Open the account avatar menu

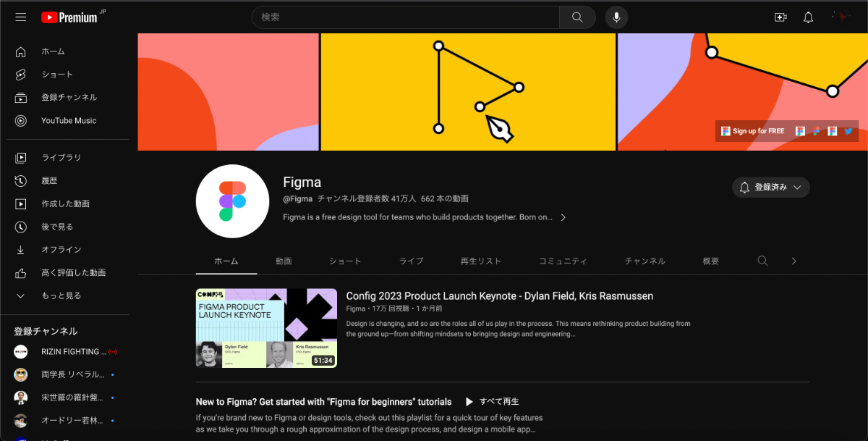(841, 17)
